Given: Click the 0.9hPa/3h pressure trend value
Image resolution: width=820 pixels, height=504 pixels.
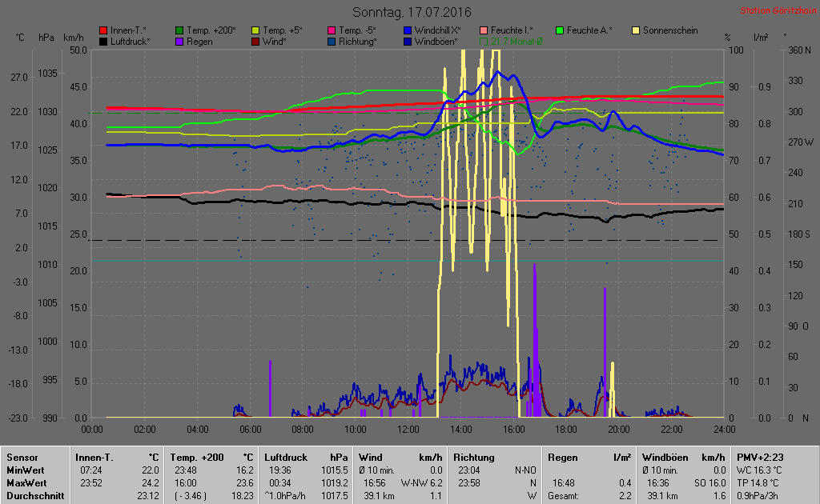Looking at the screenshot, I should 759,496.
